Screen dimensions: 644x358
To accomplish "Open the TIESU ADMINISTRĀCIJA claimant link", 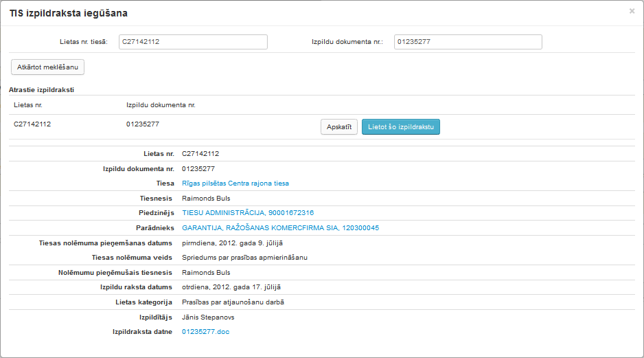I will pyautogui.click(x=247, y=213).
